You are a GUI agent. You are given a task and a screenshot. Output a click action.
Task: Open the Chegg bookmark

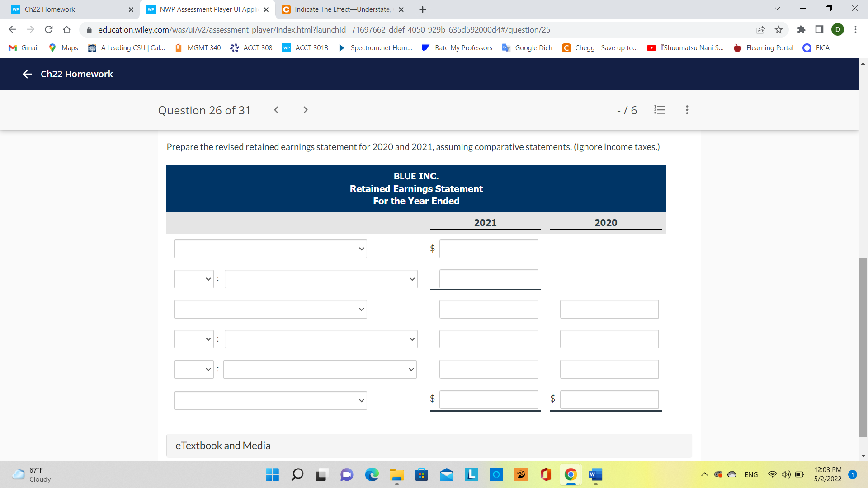(599, 47)
